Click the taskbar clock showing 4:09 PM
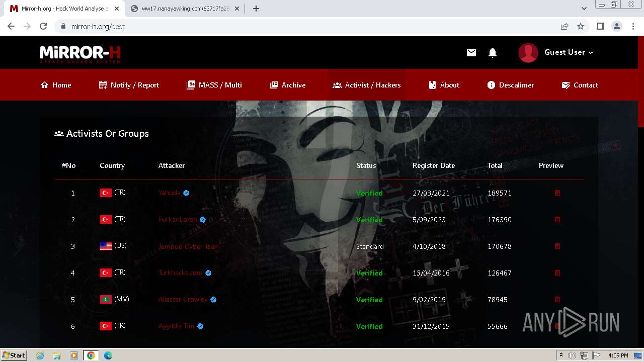644x362 pixels. [x=618, y=355]
